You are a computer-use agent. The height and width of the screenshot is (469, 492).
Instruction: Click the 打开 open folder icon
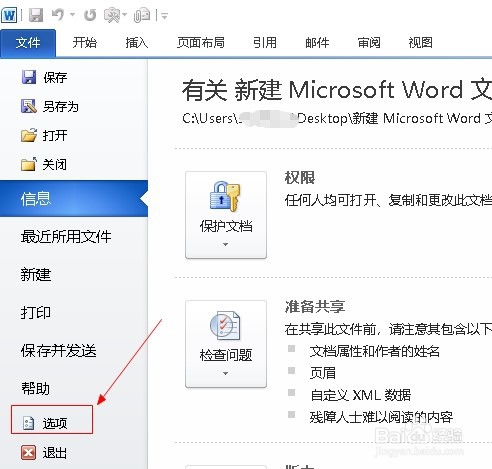coord(29,135)
